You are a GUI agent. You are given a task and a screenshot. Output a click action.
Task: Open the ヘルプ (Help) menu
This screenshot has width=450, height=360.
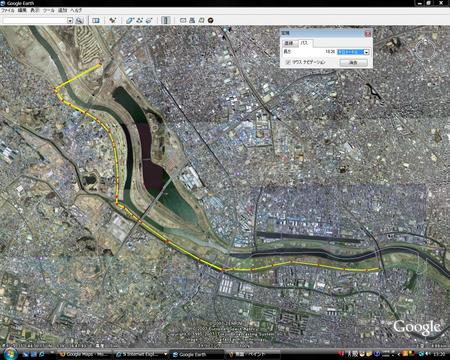click(x=76, y=10)
